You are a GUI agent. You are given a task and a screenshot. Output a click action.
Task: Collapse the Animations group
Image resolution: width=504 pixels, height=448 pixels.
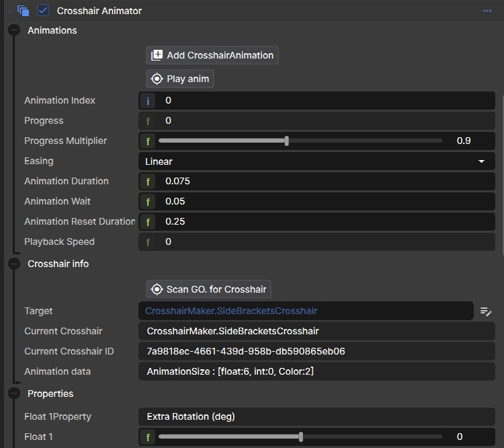click(14, 30)
